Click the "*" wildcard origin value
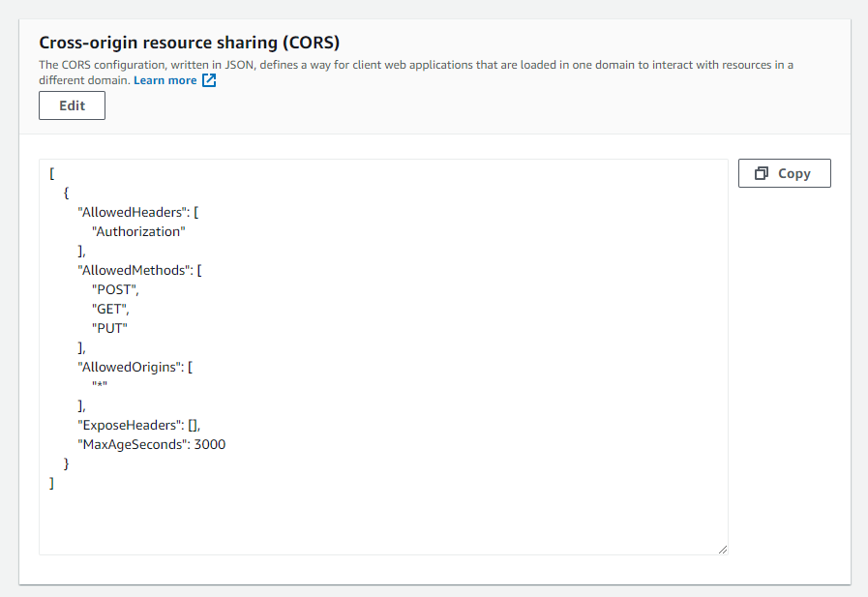This screenshot has width=868, height=597. tap(99, 386)
